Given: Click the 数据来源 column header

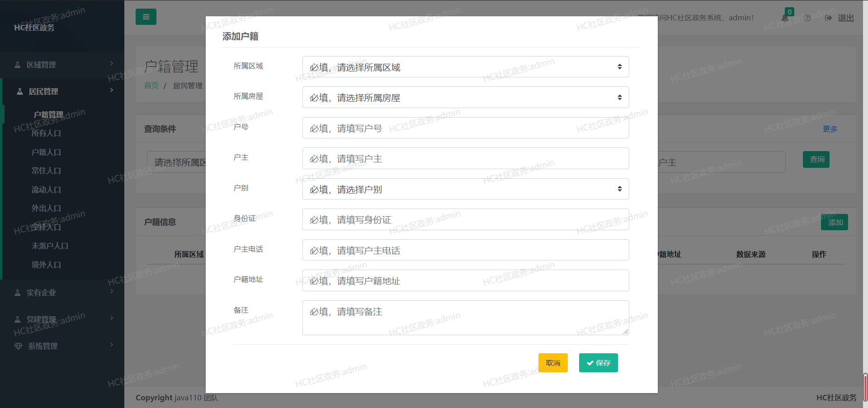Looking at the screenshot, I should 751,254.
